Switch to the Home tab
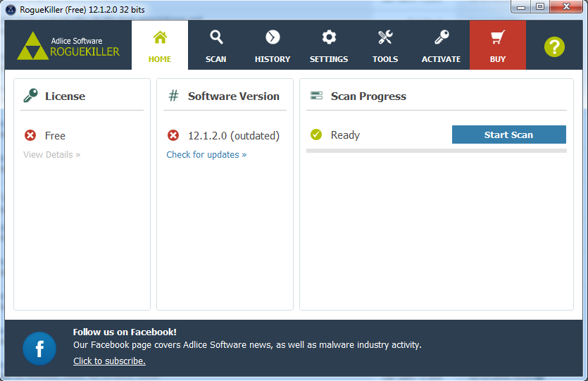Viewport: 588px width, 381px height. (x=160, y=45)
